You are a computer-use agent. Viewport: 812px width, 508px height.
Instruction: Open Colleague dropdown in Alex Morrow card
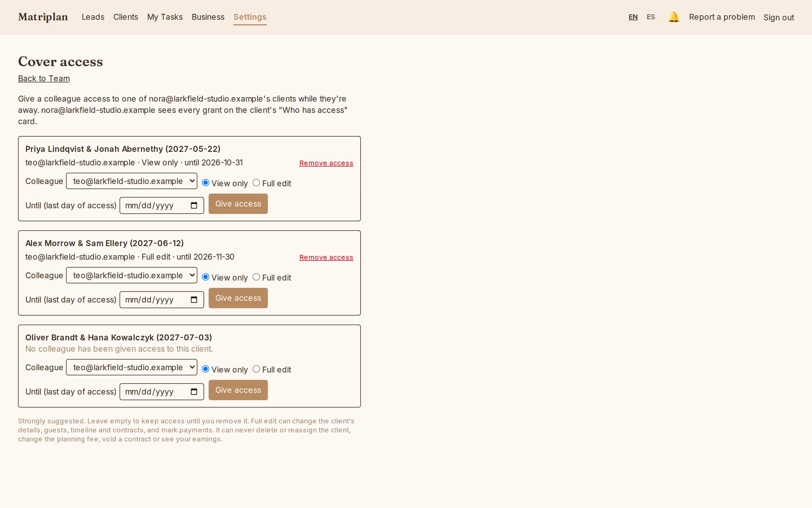[132, 275]
